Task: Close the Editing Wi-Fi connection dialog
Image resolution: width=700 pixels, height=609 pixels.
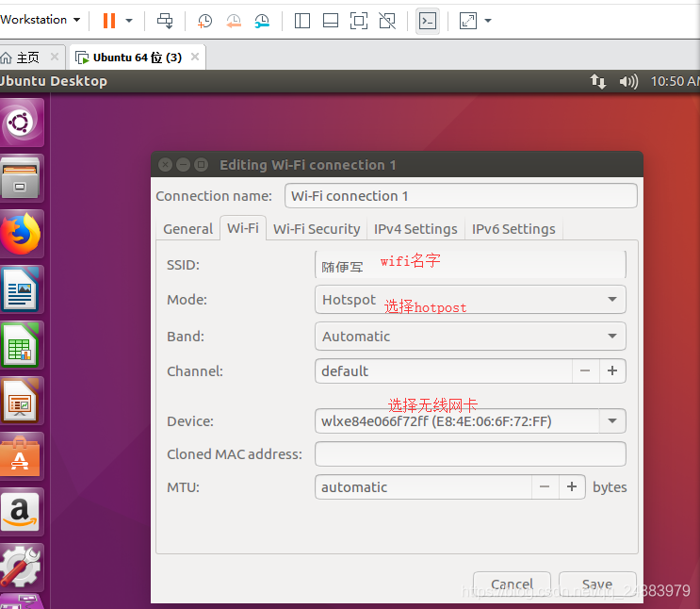Action: point(165,165)
